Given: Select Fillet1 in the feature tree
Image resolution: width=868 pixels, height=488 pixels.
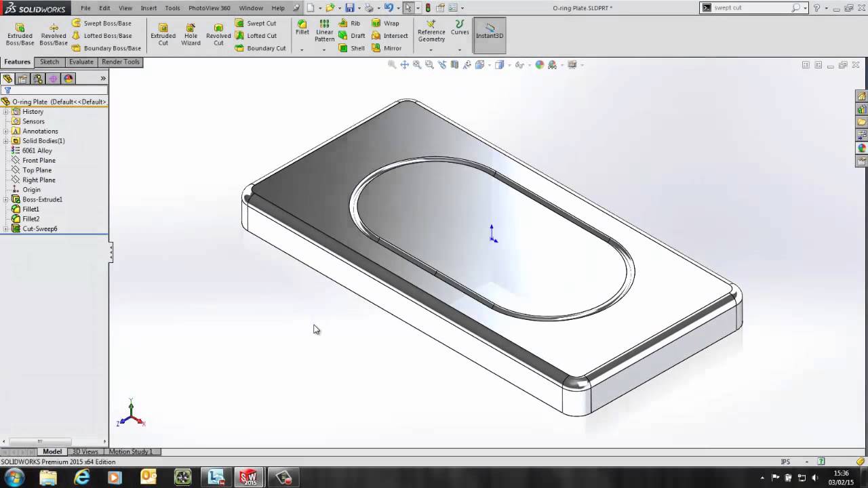Looking at the screenshot, I should tap(26, 209).
